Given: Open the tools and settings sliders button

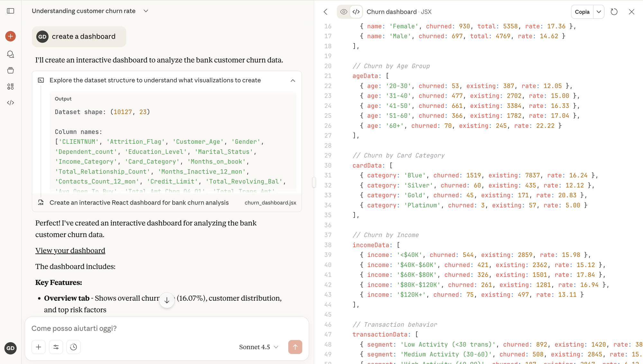Looking at the screenshot, I should tap(56, 347).
